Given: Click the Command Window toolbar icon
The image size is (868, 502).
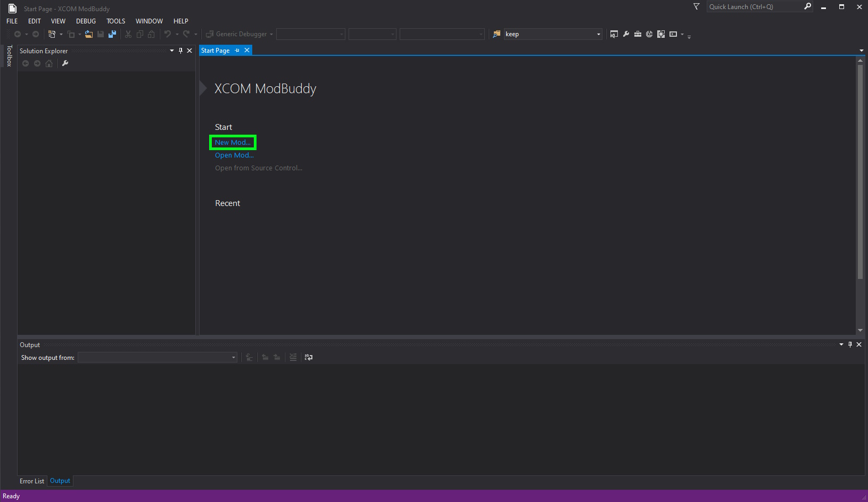Looking at the screenshot, I should [x=673, y=34].
